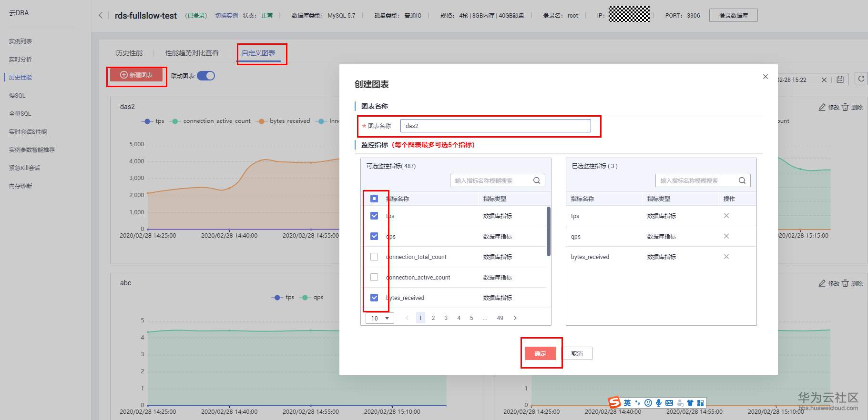Click the 切换实例 link
The height and width of the screenshot is (420, 868).
(226, 15)
